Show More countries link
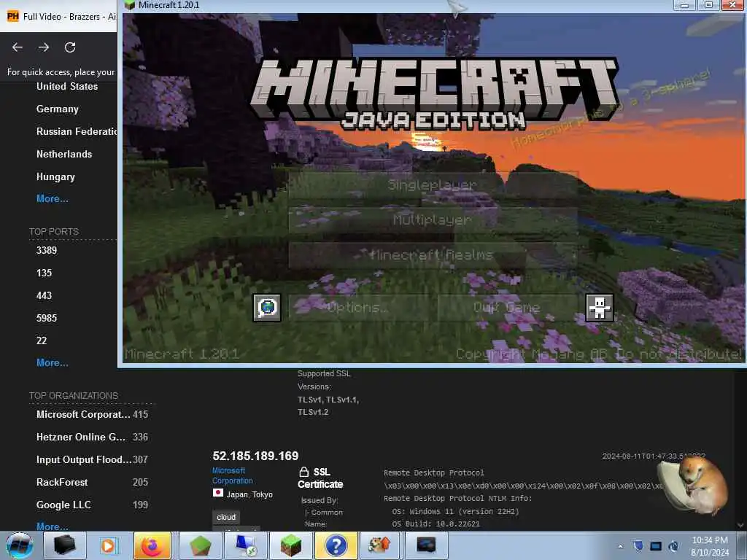This screenshot has height=560, width=747. pos(53,198)
